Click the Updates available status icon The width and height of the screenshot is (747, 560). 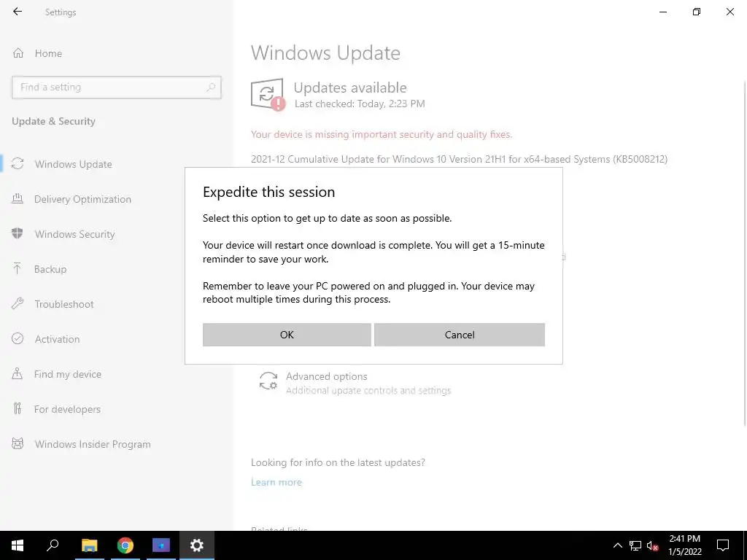click(268, 94)
